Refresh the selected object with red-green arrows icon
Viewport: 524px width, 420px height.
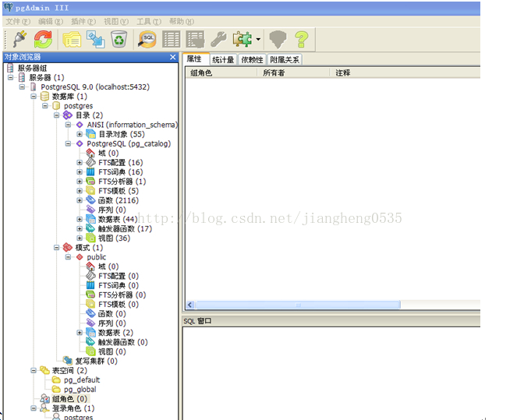pos(43,40)
